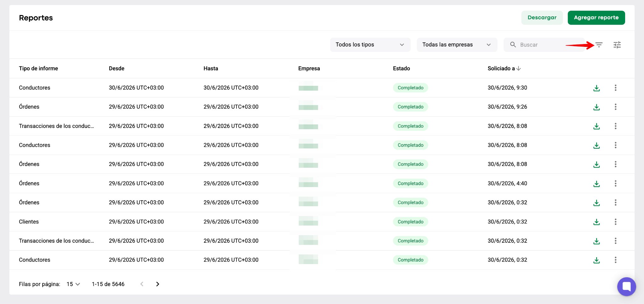Open the filter list icon beside search
Image resolution: width=644 pixels, height=304 pixels.
[x=599, y=45]
